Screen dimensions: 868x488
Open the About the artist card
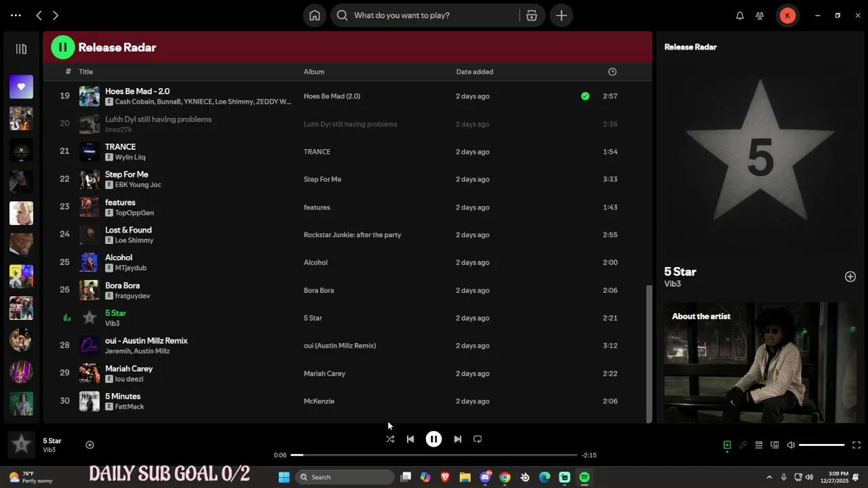click(760, 363)
